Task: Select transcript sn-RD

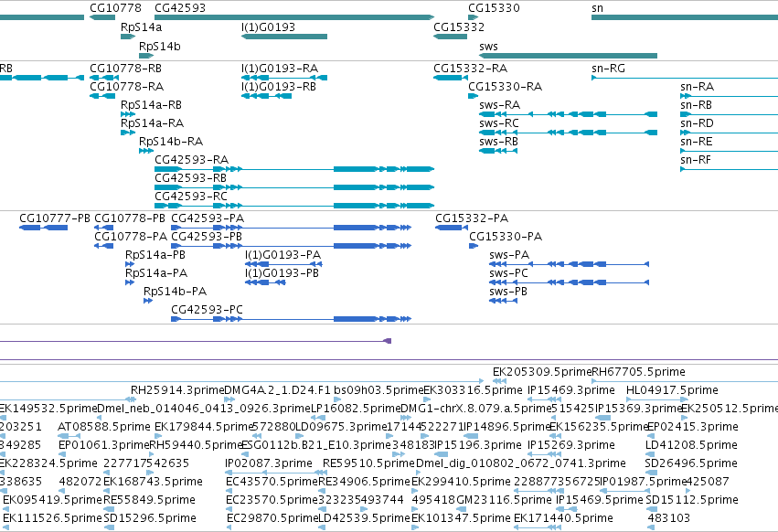Action: coord(729,133)
